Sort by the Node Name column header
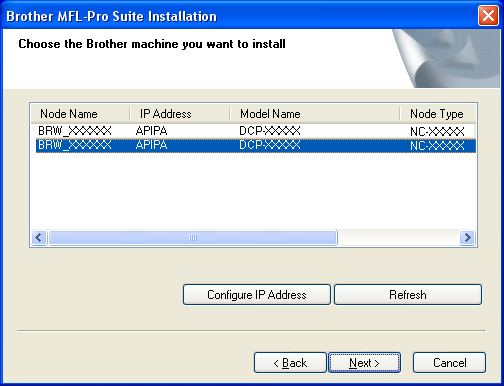This screenshot has width=504, height=386. click(80, 114)
